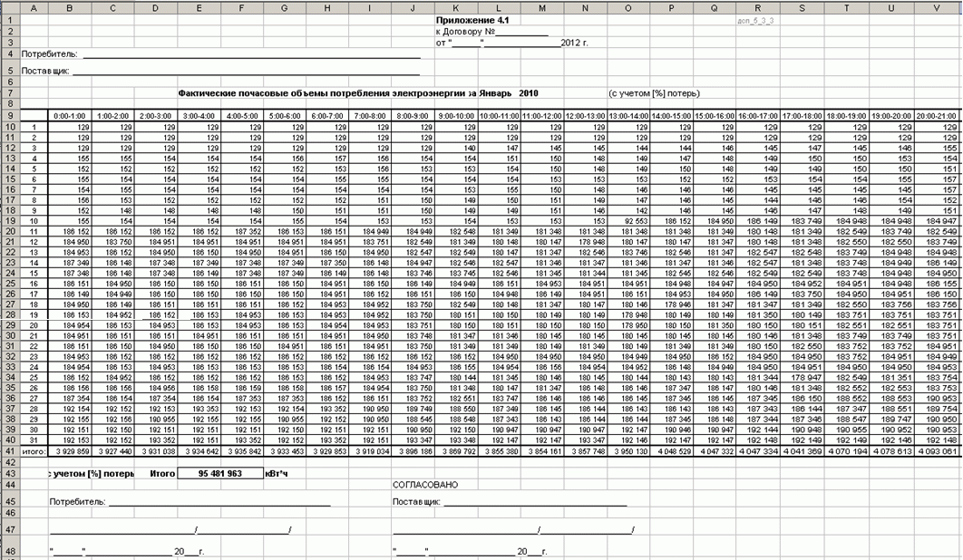Viewport: 963px width, 560px height.
Task: Click the '18:00-19:00' hour header cell
Action: click(x=847, y=116)
